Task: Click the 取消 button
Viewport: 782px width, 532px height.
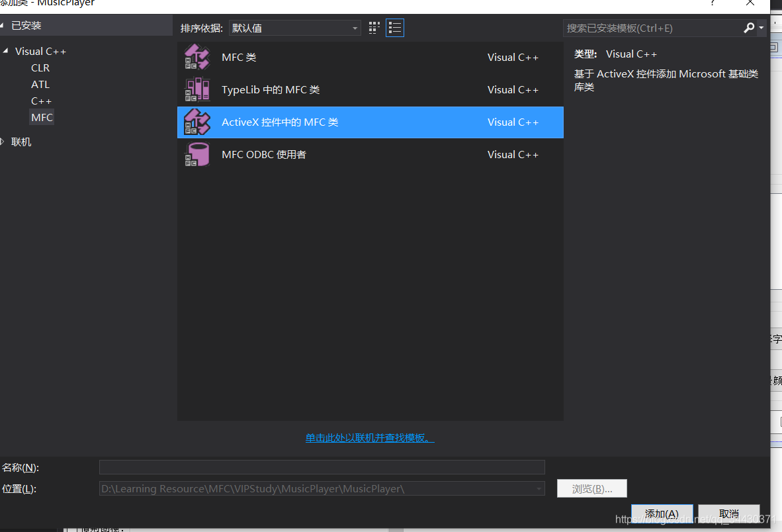Action: [x=728, y=513]
